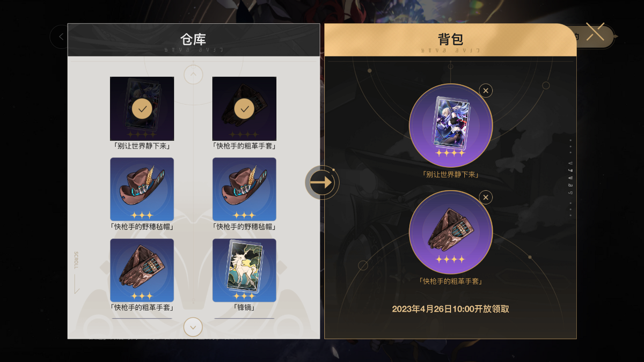Image resolution: width=644 pixels, height=362 pixels.
Task: Click the transfer arrow between warehouse and backpack
Action: click(x=322, y=183)
